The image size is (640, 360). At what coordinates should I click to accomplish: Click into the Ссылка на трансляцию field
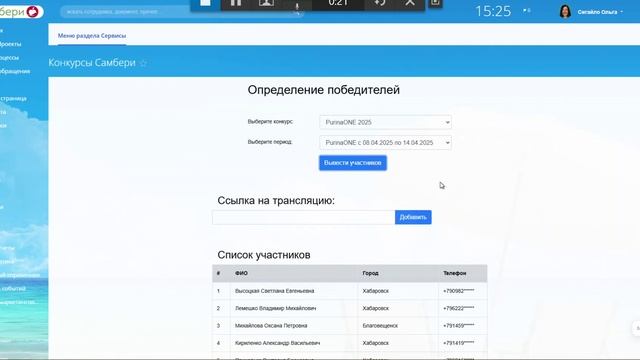(303, 217)
